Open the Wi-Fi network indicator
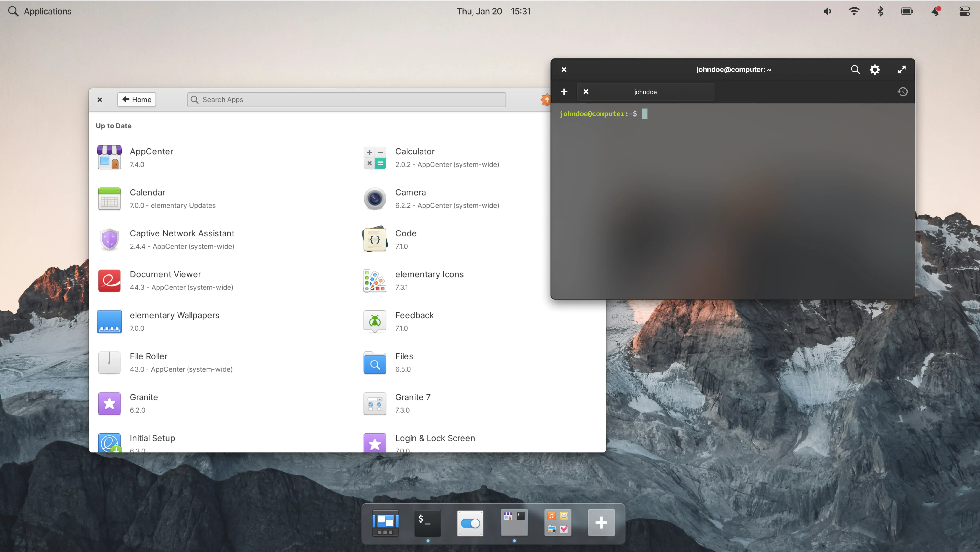 854,11
